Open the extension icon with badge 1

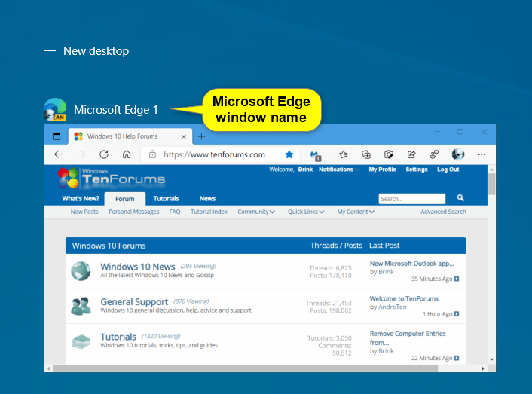click(x=315, y=156)
